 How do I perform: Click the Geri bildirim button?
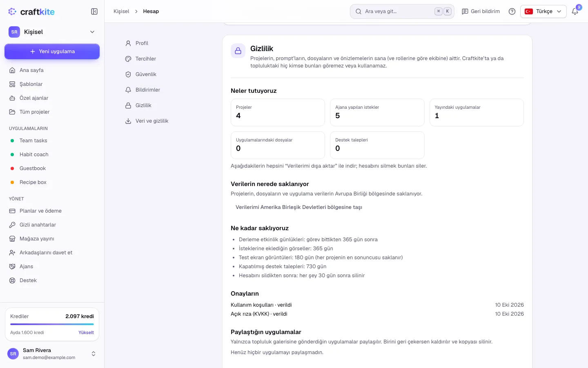click(481, 11)
